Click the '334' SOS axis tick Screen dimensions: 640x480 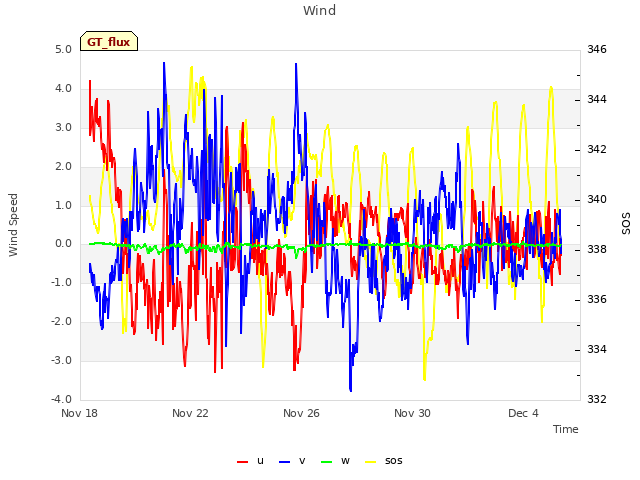tap(597, 349)
